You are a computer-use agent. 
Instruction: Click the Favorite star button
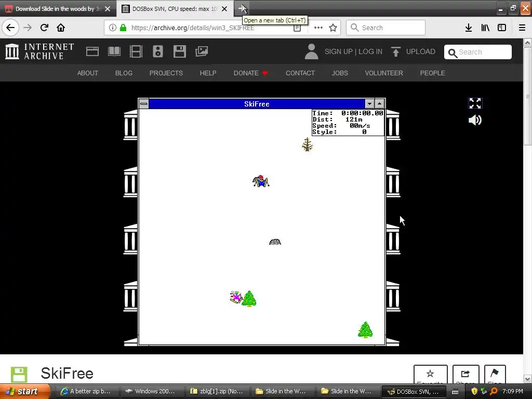[430, 375]
